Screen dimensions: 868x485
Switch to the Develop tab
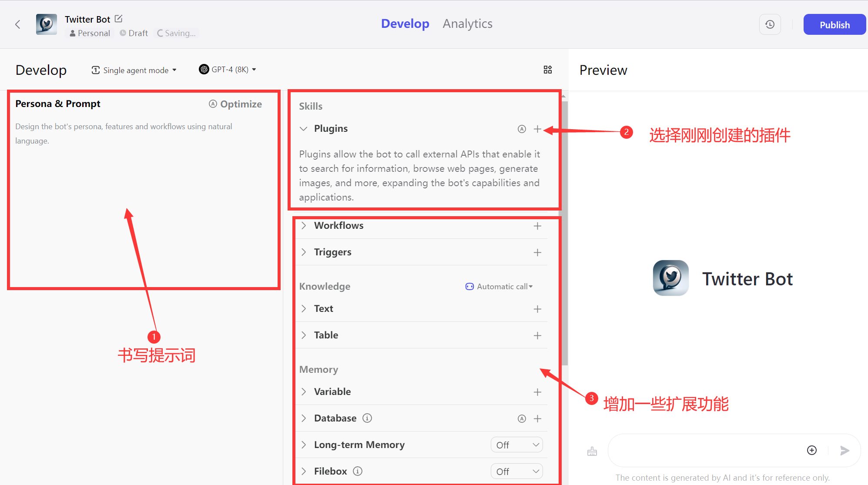[405, 23]
